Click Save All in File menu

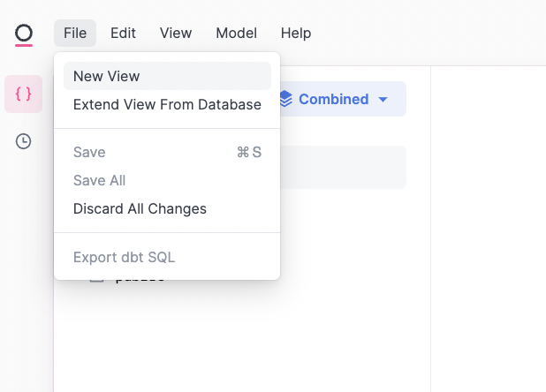coord(99,180)
